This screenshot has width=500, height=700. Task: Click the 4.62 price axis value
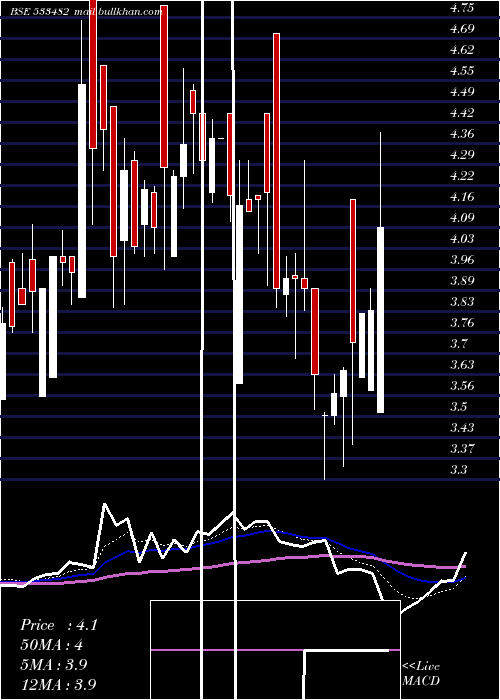[x=462, y=50]
